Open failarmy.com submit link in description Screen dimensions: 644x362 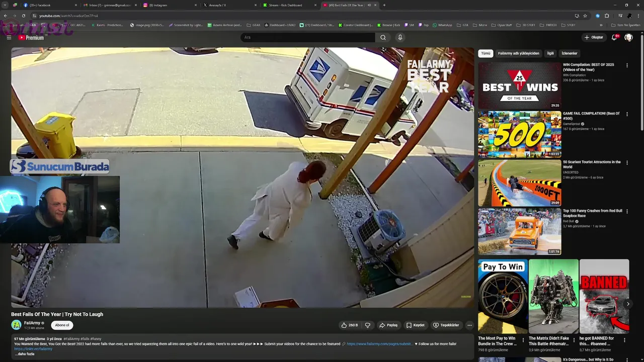[380, 344]
